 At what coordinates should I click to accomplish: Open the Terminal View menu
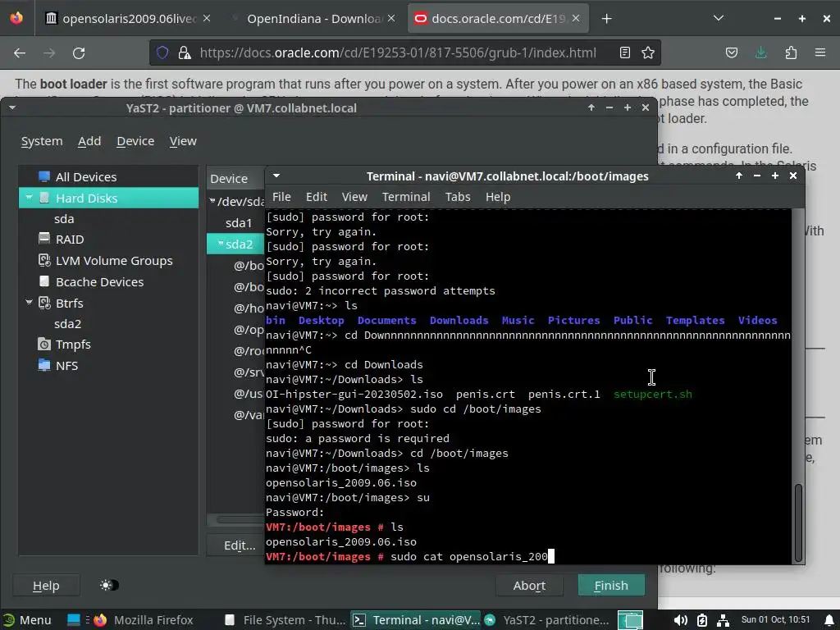(354, 197)
